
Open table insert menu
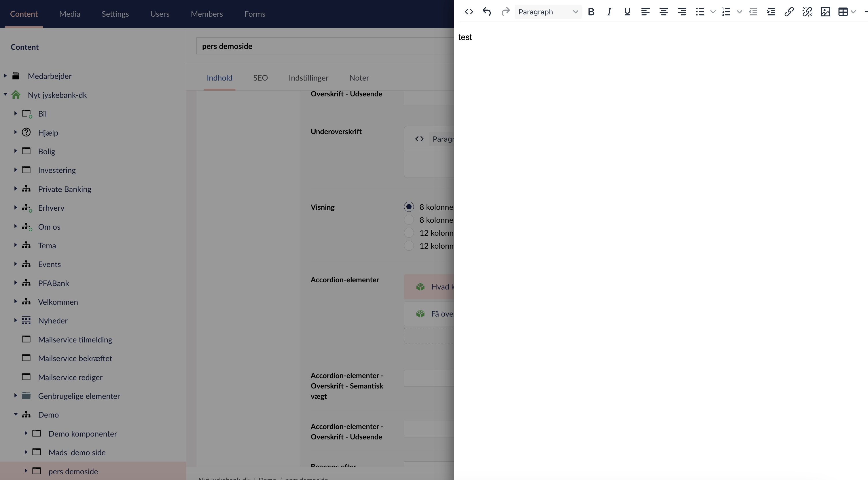[846, 12]
